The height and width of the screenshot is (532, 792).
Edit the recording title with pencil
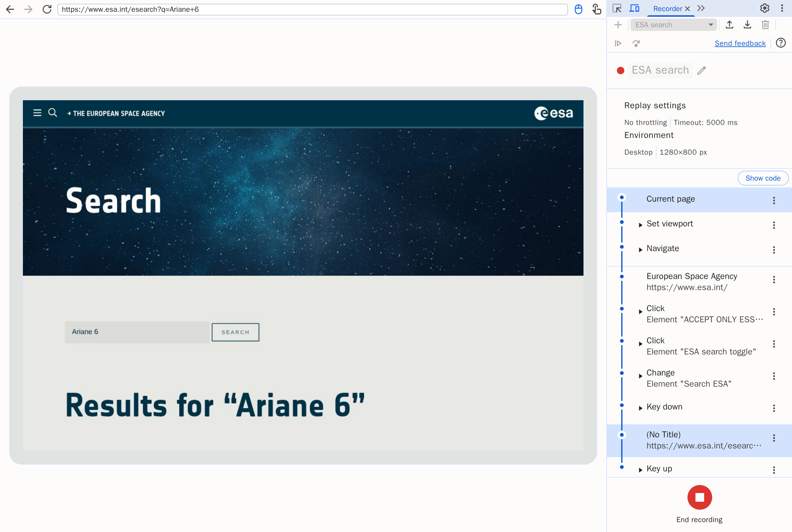click(701, 71)
